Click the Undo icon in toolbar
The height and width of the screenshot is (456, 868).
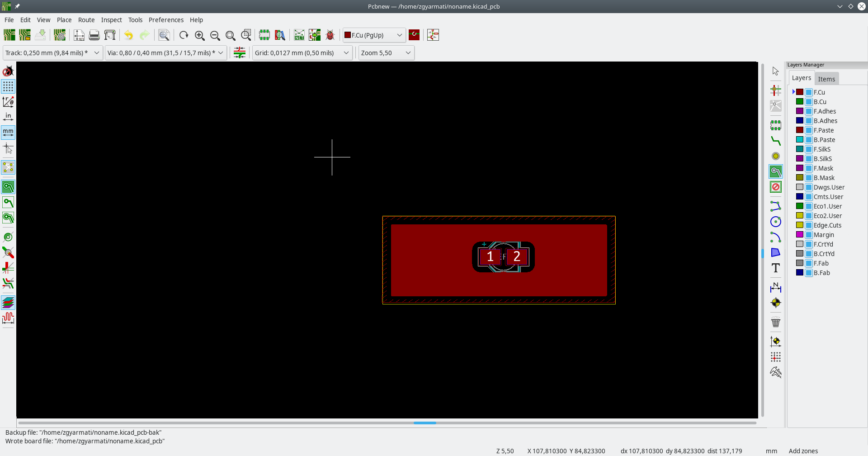click(x=129, y=35)
